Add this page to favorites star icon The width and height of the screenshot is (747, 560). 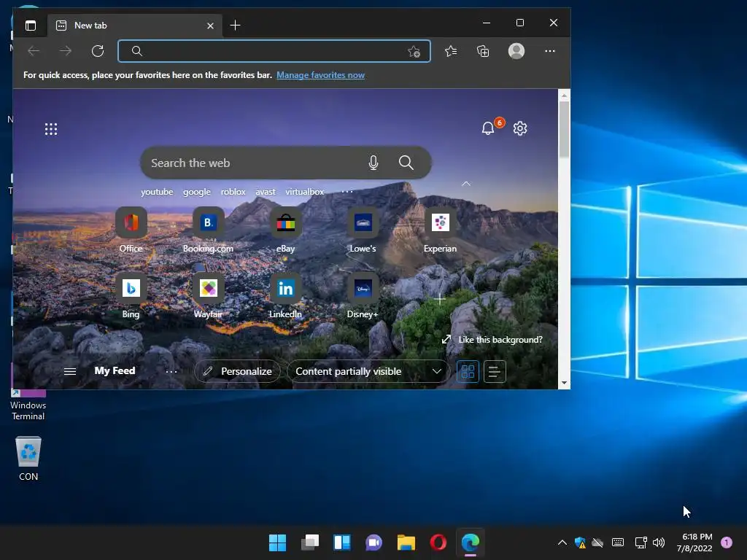pos(414,52)
